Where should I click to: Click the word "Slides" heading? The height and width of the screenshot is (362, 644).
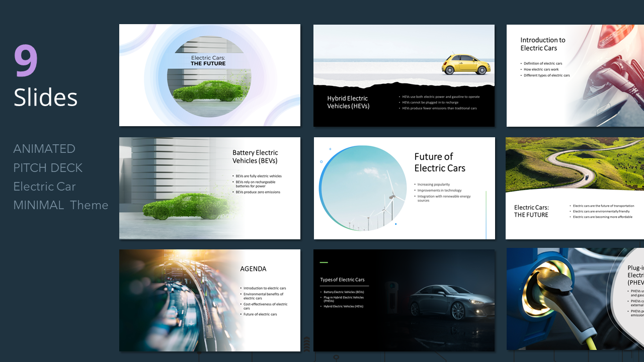pos(46,97)
